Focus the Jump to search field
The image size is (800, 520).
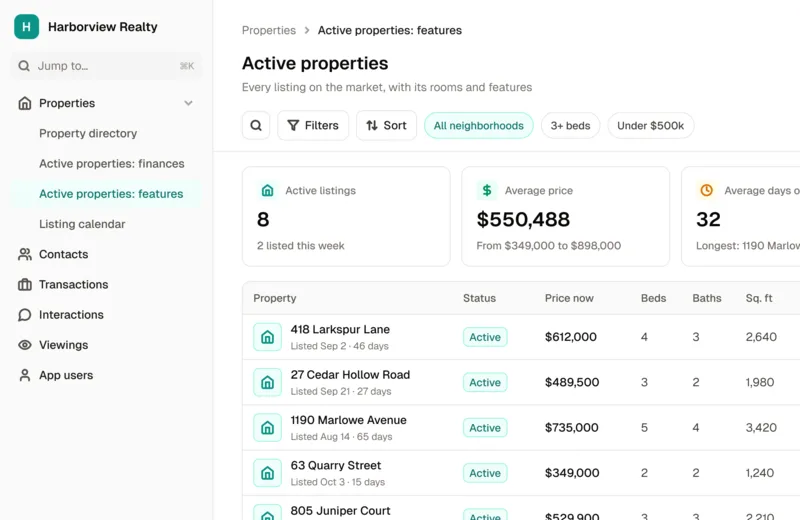pos(106,66)
